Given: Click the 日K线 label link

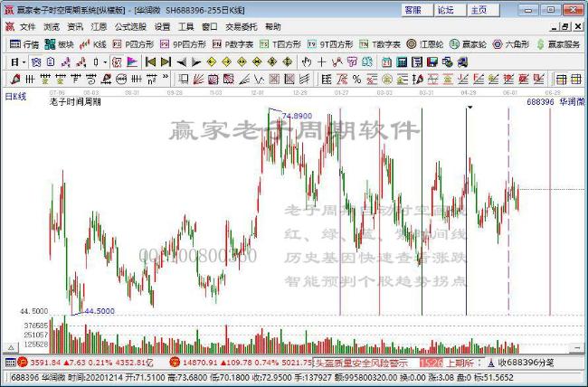Looking at the screenshot, I should (15, 97).
